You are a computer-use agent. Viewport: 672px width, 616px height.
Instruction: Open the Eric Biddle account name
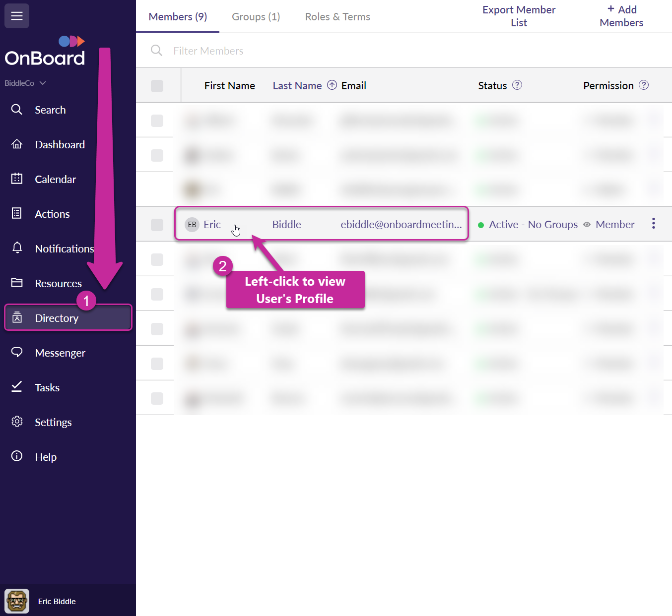click(x=57, y=601)
